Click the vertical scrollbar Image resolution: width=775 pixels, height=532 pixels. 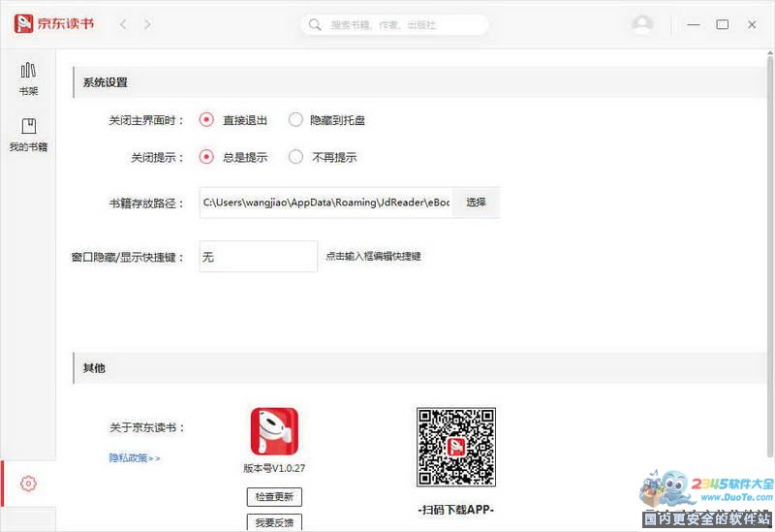point(770,255)
